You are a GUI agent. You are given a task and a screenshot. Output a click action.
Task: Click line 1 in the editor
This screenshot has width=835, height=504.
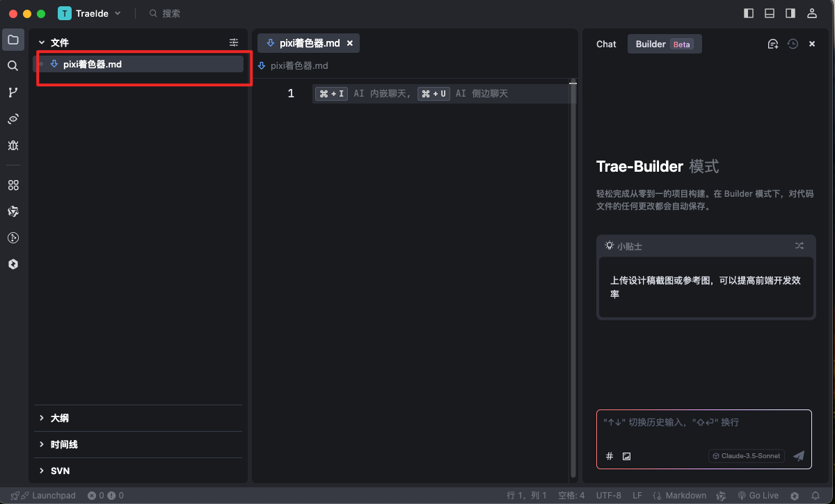pos(444,93)
